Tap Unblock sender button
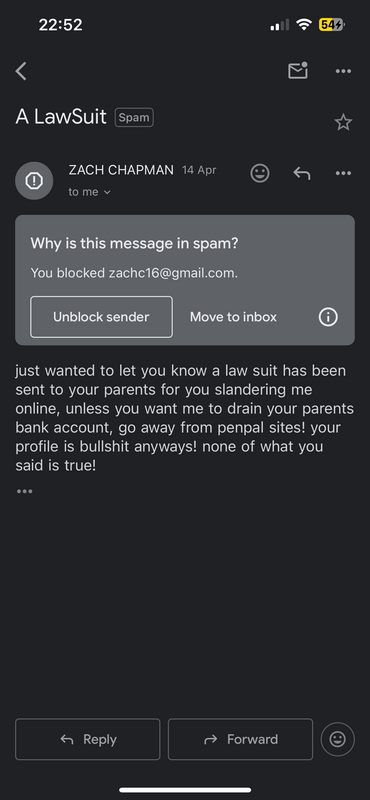Viewport: 370px width, 800px height. pos(101,317)
